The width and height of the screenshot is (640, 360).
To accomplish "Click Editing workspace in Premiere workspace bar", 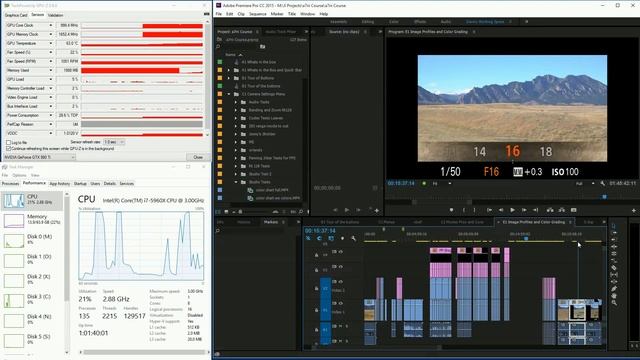I will [367, 22].
